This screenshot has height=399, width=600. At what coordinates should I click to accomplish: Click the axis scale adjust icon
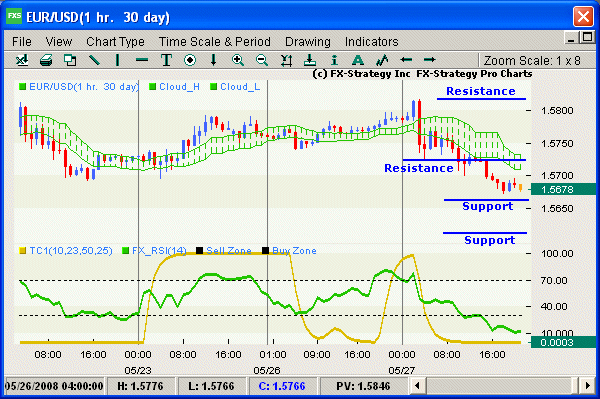click(x=286, y=60)
